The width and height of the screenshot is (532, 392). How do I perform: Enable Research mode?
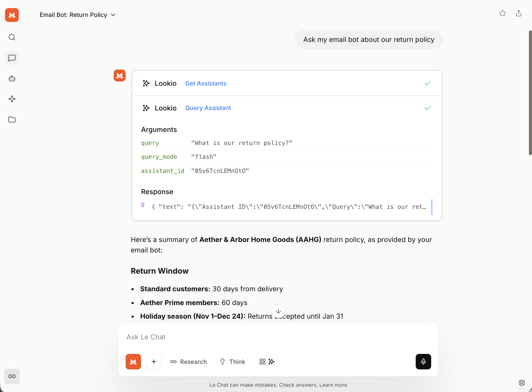(x=189, y=362)
